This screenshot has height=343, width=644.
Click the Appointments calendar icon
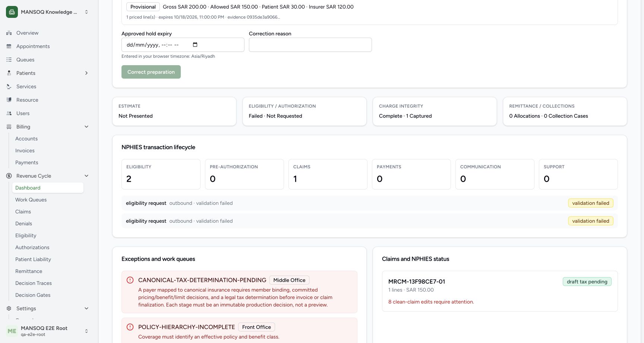coord(9,46)
